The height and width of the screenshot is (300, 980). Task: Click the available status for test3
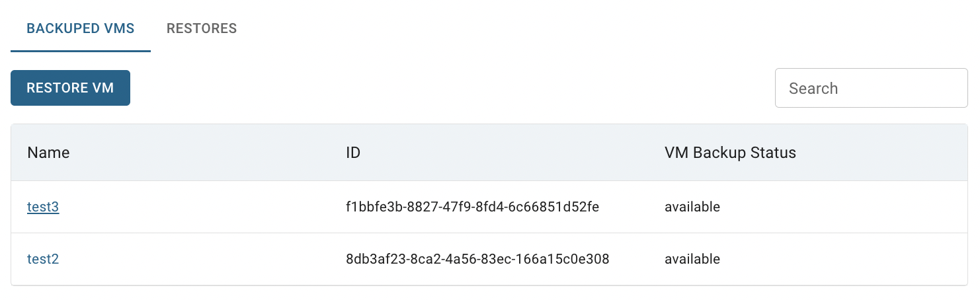tap(692, 207)
